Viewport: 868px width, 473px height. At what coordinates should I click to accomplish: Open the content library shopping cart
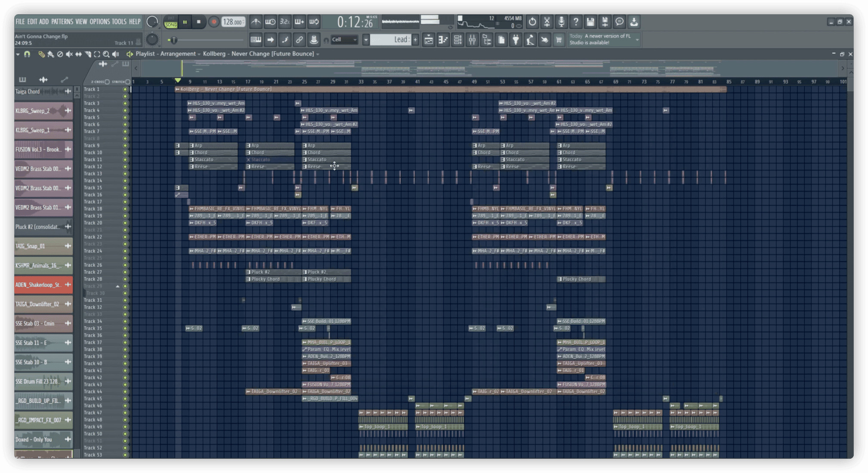559,40
